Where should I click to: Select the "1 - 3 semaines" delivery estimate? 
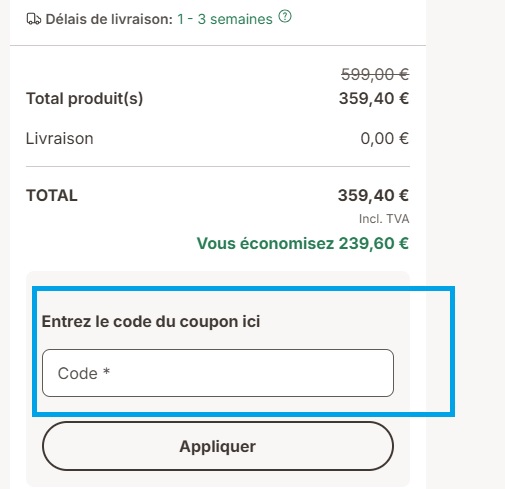click(x=225, y=19)
